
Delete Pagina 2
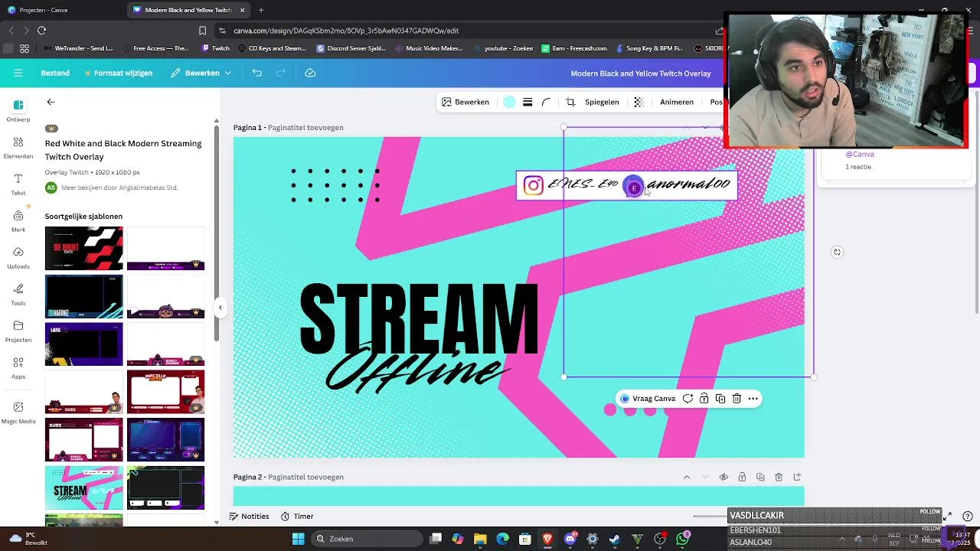(779, 478)
